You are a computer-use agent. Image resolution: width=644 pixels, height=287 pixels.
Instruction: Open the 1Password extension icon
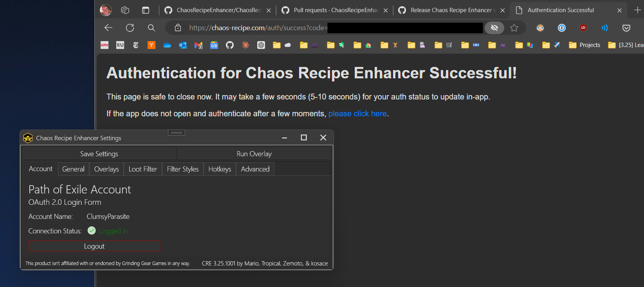pos(562,28)
